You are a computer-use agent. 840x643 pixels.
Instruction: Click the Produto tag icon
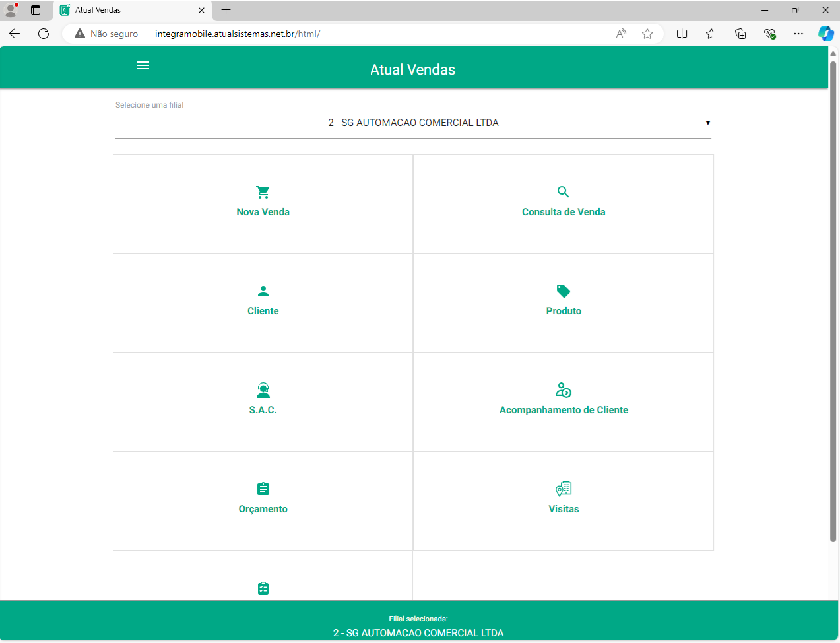[563, 291]
